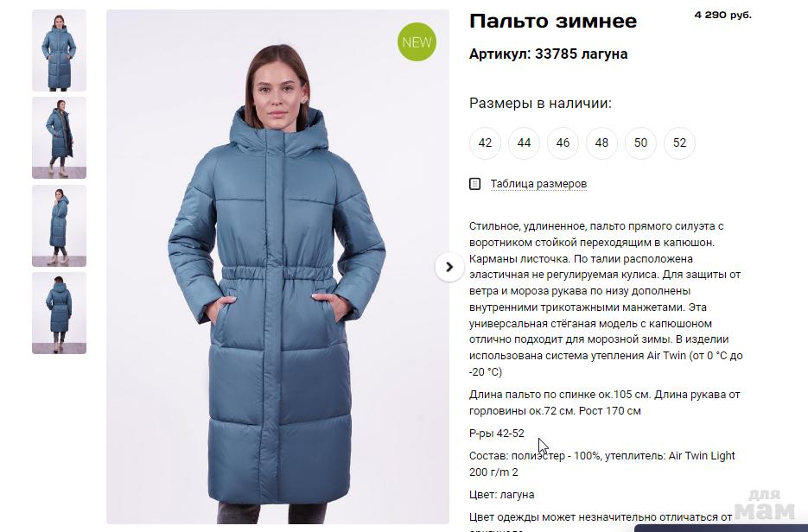
Task: Select the third side-view thumbnail
Action: (60, 225)
